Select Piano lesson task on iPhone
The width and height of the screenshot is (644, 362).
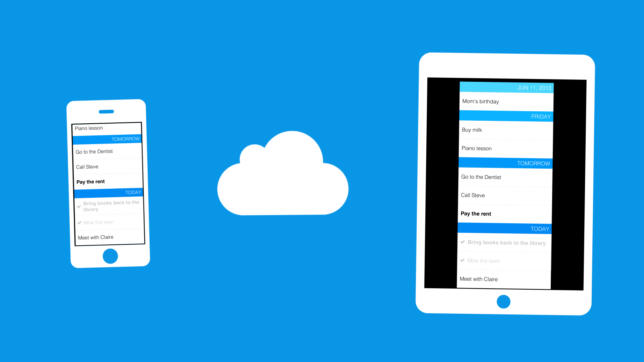click(x=107, y=128)
